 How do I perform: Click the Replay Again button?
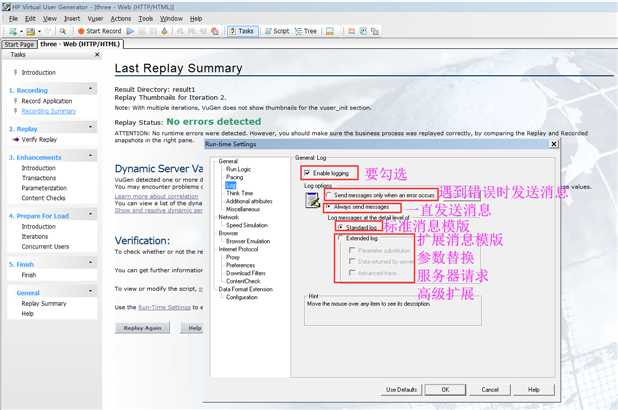coord(142,328)
